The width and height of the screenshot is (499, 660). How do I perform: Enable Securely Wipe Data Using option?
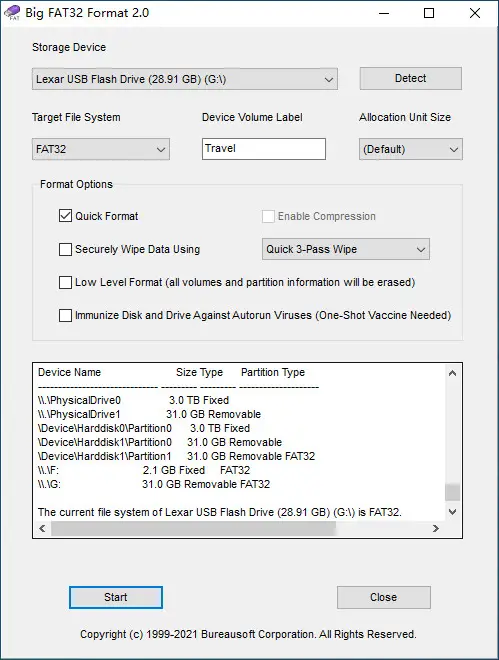65,249
